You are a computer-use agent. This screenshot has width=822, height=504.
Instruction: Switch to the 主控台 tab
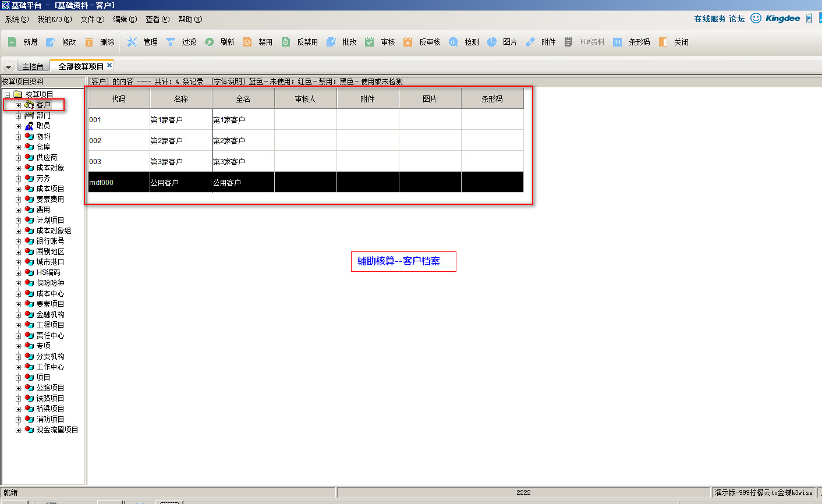point(33,66)
